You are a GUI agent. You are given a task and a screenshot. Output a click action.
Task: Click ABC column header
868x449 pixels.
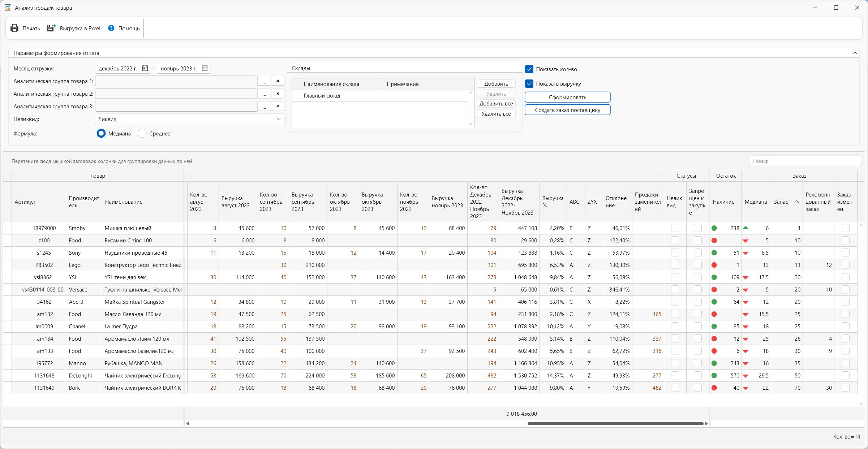click(x=576, y=202)
